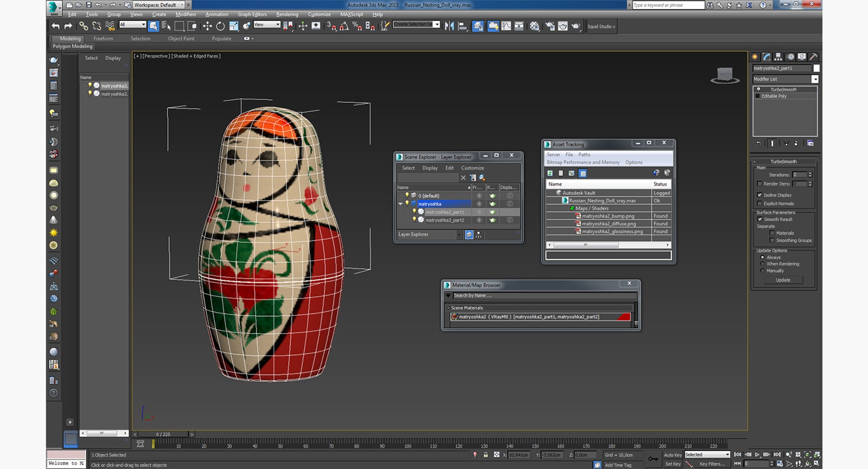Open the Render Setup teapot icon

(550, 26)
